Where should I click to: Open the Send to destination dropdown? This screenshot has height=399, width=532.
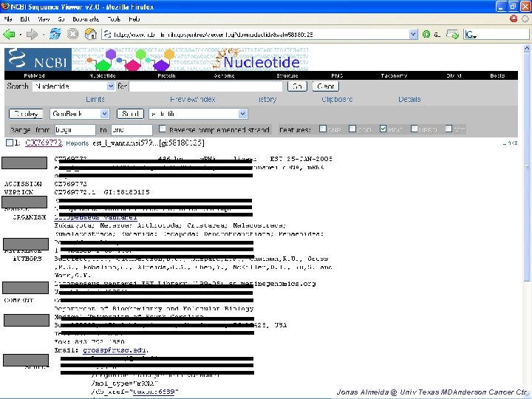pos(242,114)
